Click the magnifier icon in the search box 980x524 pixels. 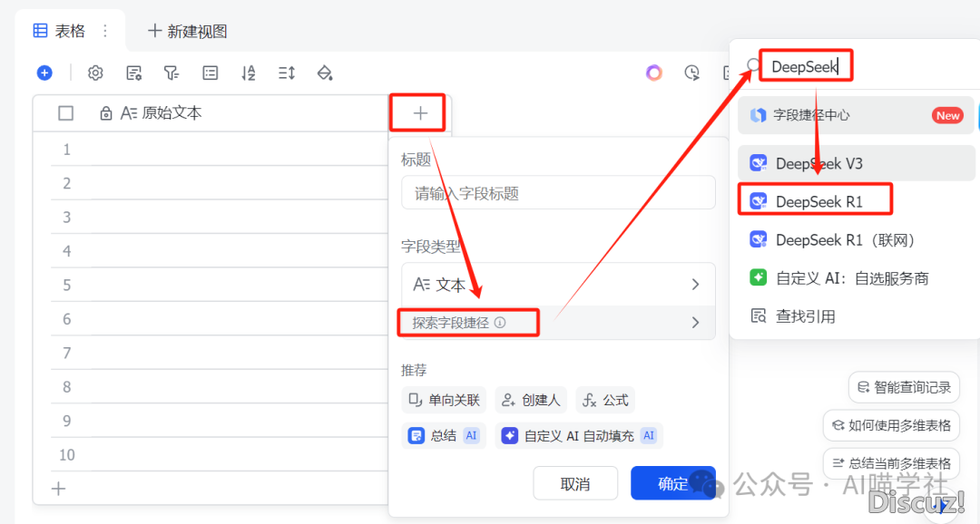coord(753,65)
